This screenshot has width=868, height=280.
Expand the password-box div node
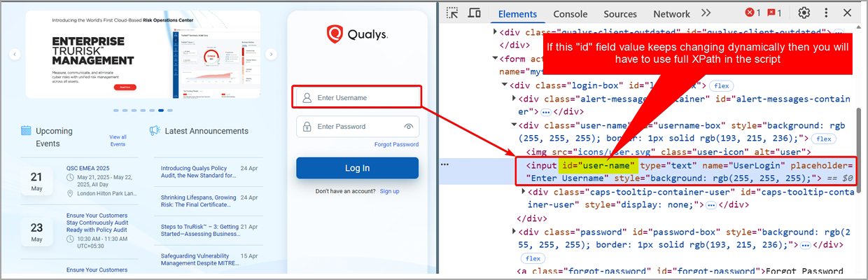click(x=514, y=232)
